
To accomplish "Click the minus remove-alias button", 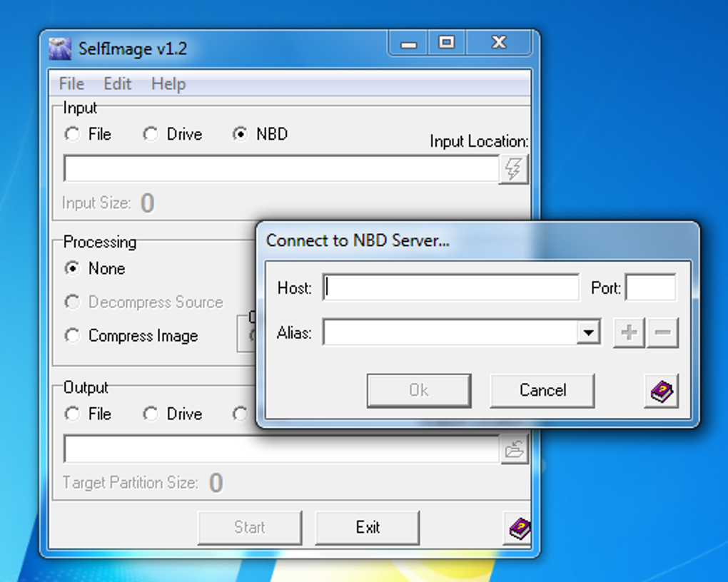I will [662, 332].
